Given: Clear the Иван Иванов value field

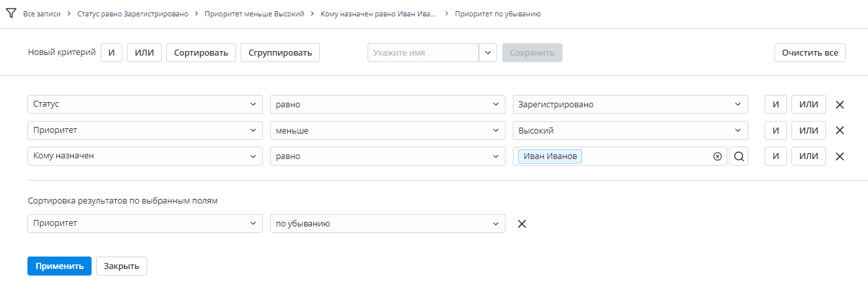Looking at the screenshot, I should 717,156.
